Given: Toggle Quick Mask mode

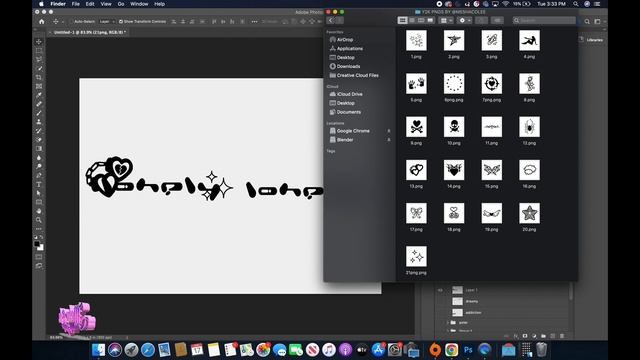Looking at the screenshot, I should 39,257.
